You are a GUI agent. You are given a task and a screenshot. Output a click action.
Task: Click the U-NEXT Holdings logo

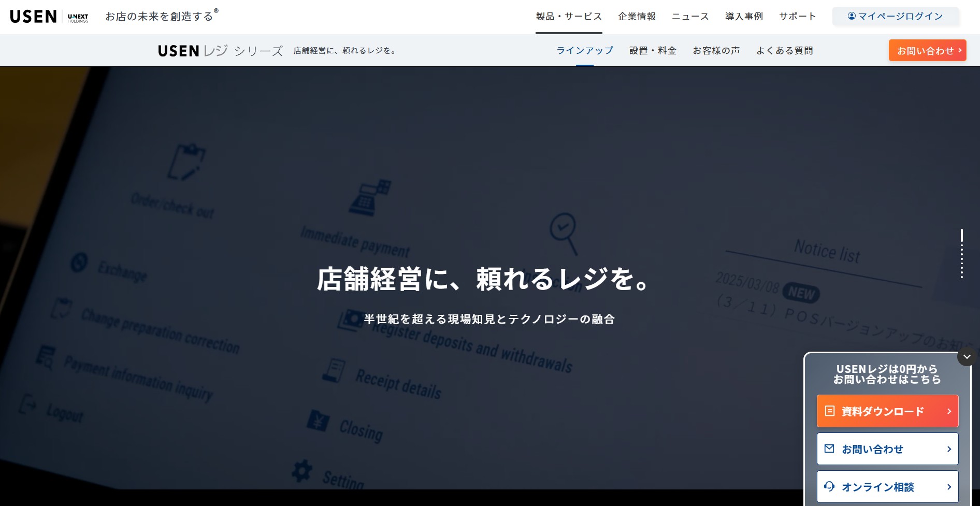pos(78,18)
